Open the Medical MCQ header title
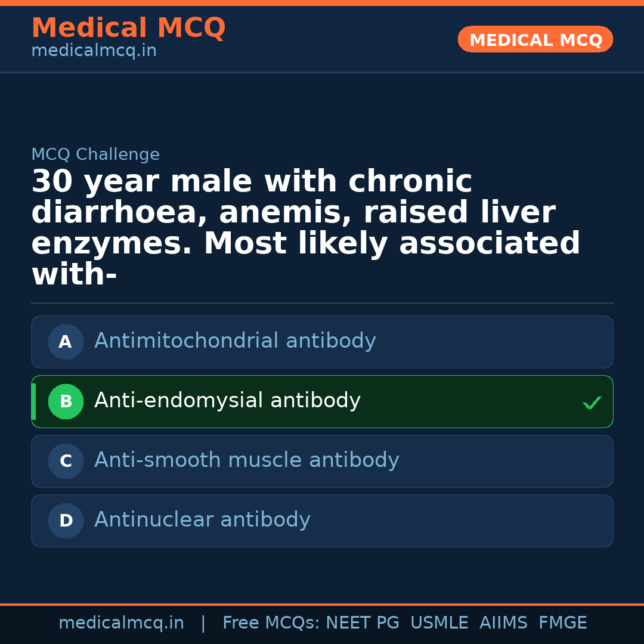This screenshot has width=644, height=644. click(x=128, y=28)
